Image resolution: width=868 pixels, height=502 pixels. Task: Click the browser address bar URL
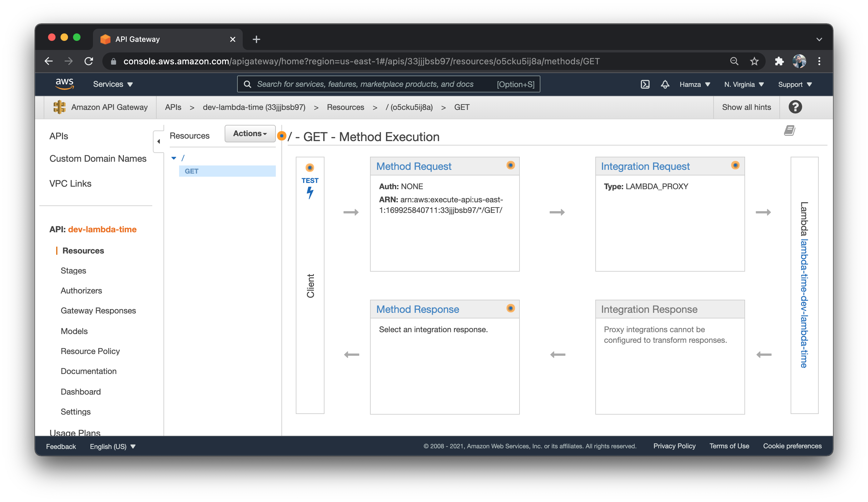click(x=361, y=61)
